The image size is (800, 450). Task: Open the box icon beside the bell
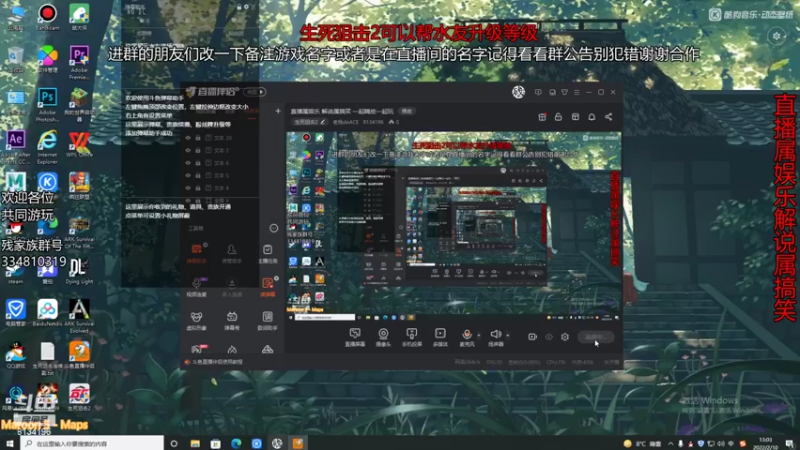click(x=575, y=117)
